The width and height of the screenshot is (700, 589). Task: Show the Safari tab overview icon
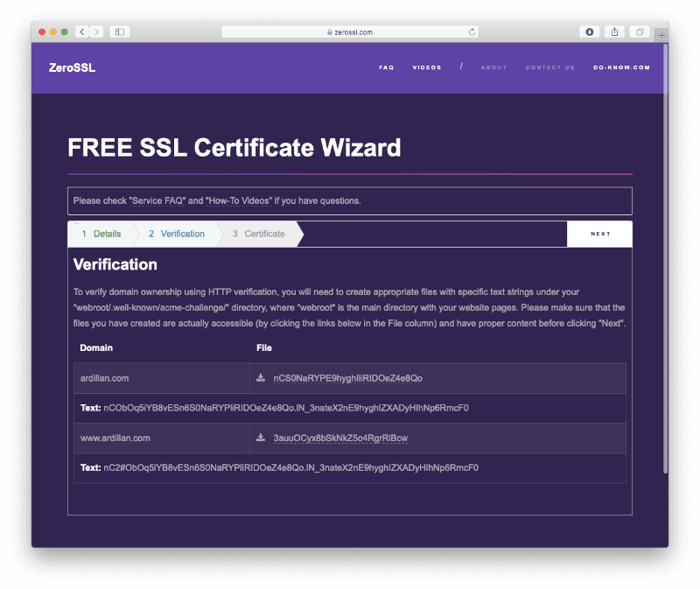[x=640, y=32]
